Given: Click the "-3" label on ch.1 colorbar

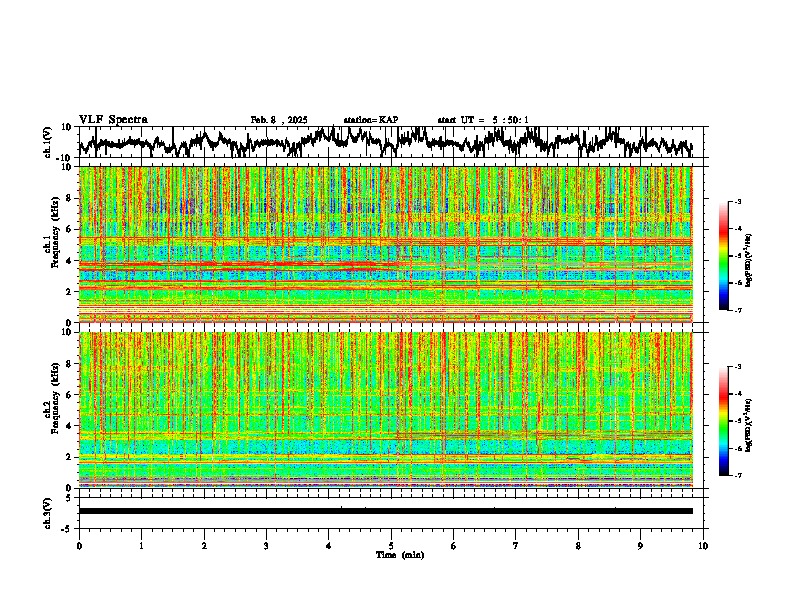Looking at the screenshot, I should click(x=738, y=201).
